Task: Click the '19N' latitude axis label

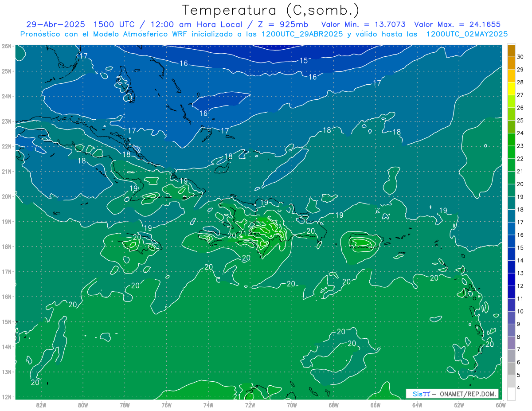Action: tap(7, 221)
